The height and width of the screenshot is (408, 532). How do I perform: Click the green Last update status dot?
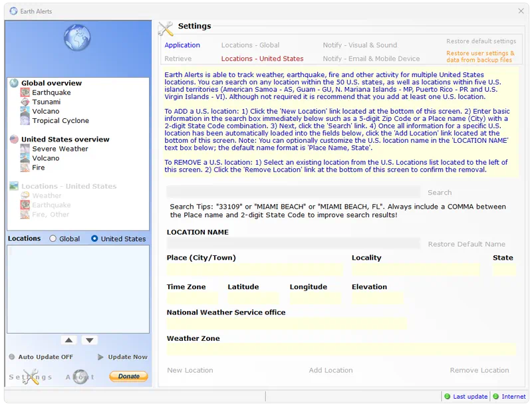(447, 397)
